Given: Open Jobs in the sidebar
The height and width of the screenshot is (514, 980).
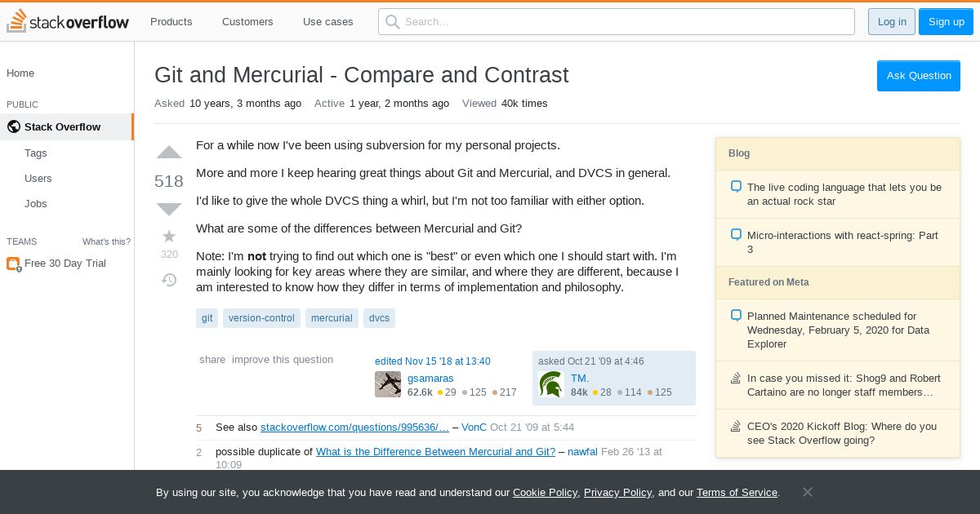Looking at the screenshot, I should click(36, 203).
